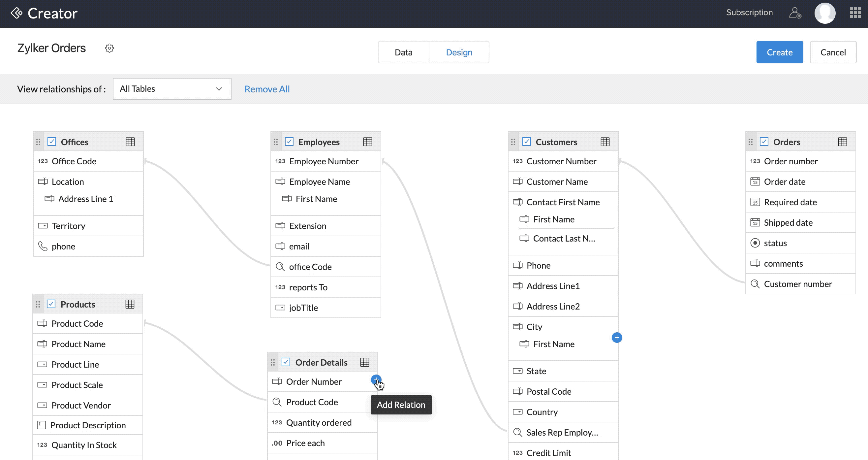Select the Employee Number field

[x=325, y=161]
